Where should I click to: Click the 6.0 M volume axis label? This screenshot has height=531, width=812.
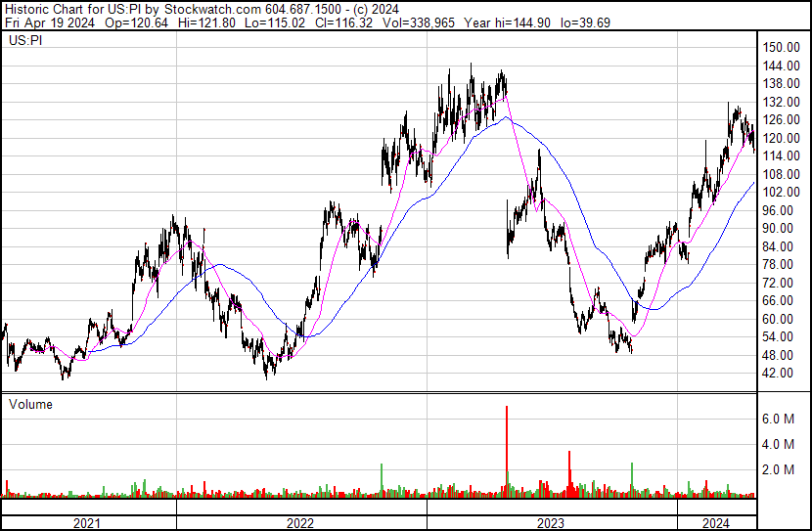click(777, 419)
